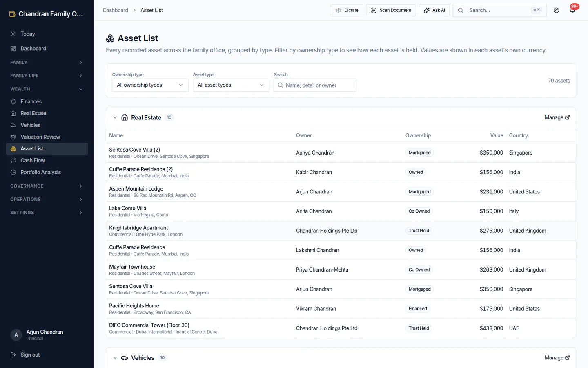Viewport: 588px width, 368px height.
Task: Open the Today page icon
Action: coord(13,34)
